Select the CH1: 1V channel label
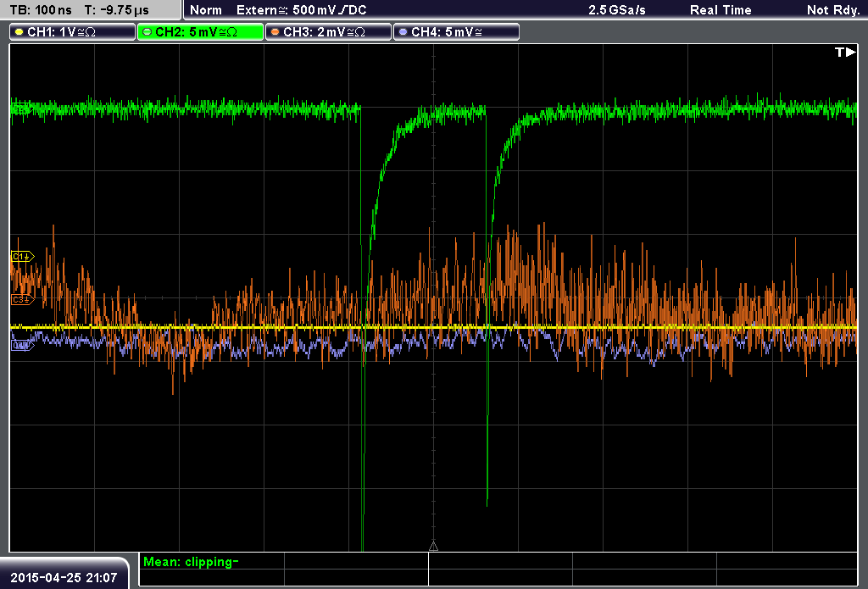Image resolution: width=868 pixels, height=589 pixels. [x=73, y=32]
